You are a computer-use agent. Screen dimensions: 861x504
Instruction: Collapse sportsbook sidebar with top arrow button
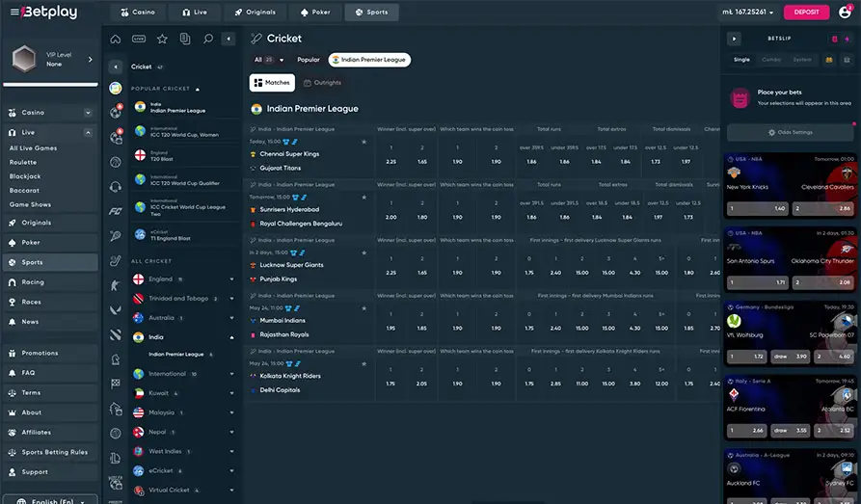point(229,39)
